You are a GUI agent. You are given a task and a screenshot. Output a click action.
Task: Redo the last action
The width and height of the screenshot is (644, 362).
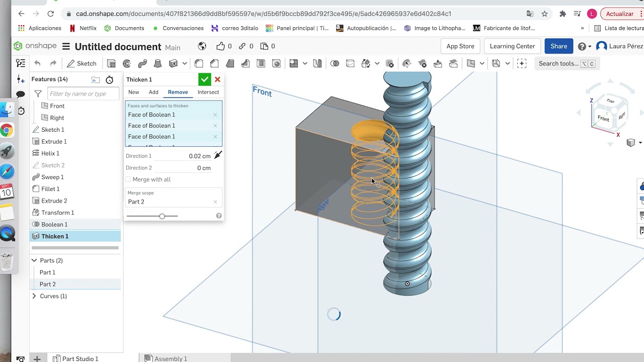(x=53, y=63)
